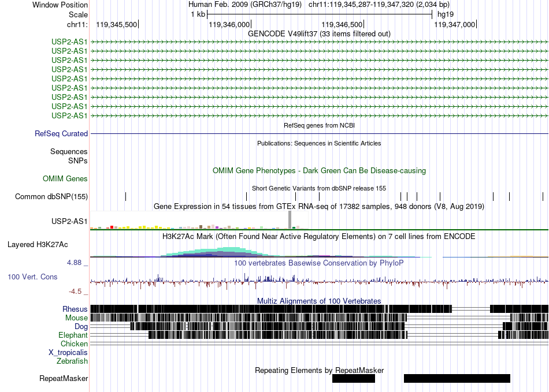Viewport: 549px width, 392px height.
Task: Click the Chicken species label
Action: [74, 344]
